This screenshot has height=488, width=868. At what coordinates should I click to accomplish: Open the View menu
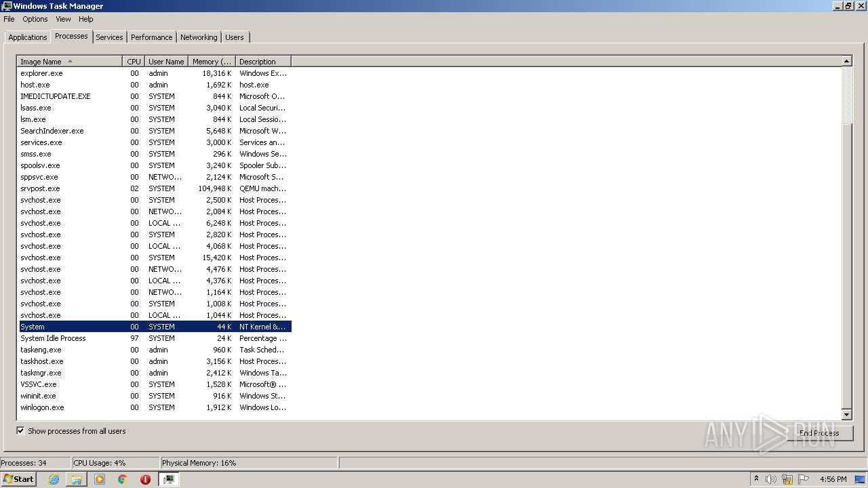coord(63,19)
